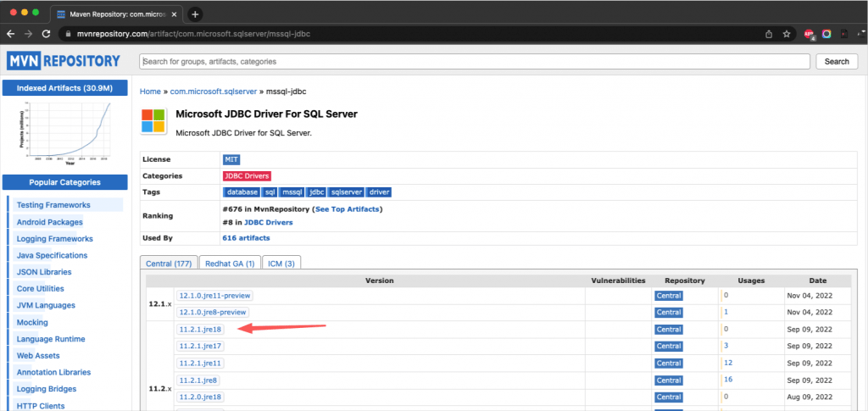Viewport: 868px width, 411px height.
Task: Switch to the Redhat GA (1) tab
Action: 230,264
